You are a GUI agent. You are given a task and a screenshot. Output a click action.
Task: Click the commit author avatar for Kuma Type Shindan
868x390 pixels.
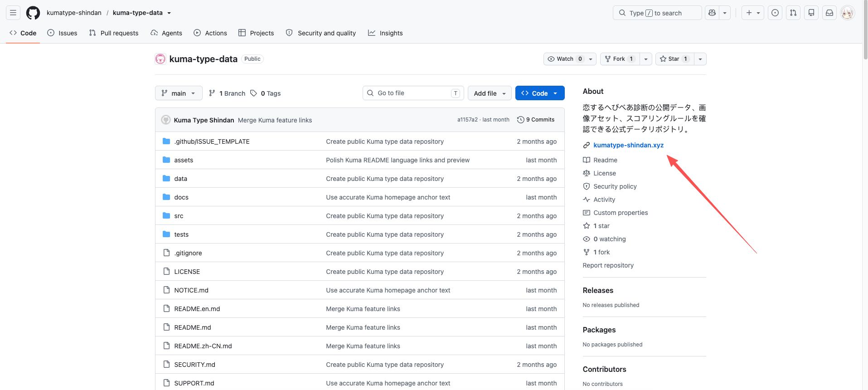166,120
